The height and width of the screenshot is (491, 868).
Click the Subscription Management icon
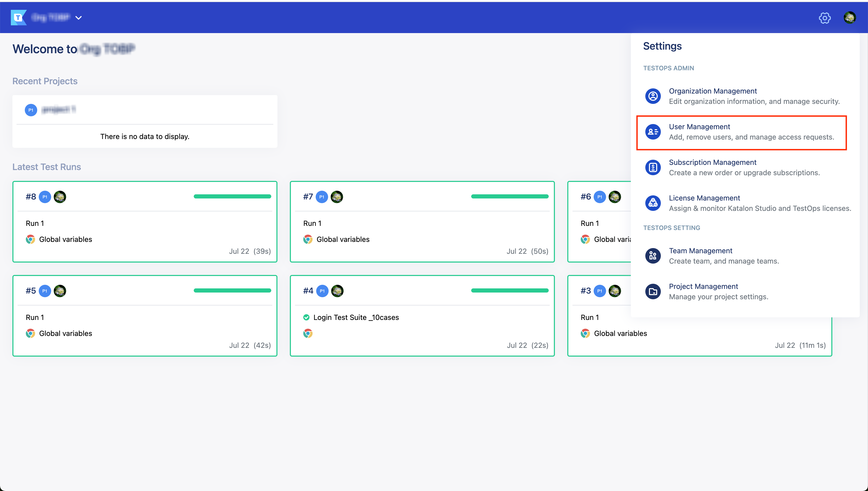tap(653, 168)
